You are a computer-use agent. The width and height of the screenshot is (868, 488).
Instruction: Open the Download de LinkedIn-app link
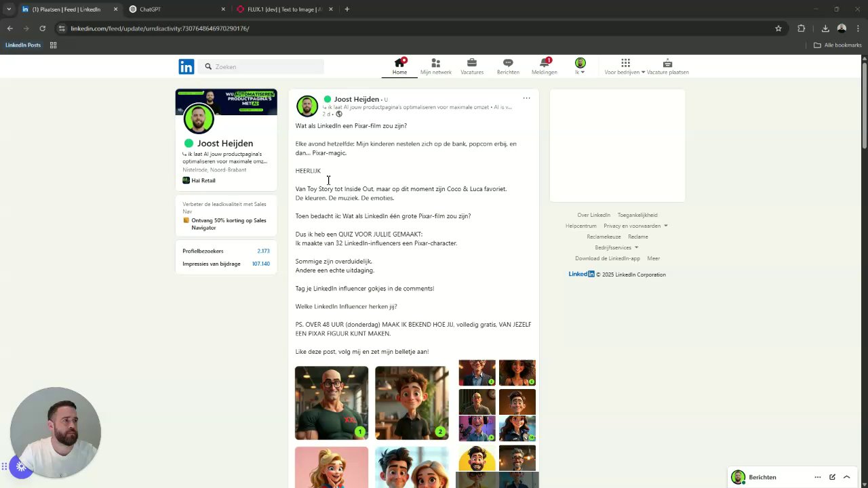click(608, 258)
